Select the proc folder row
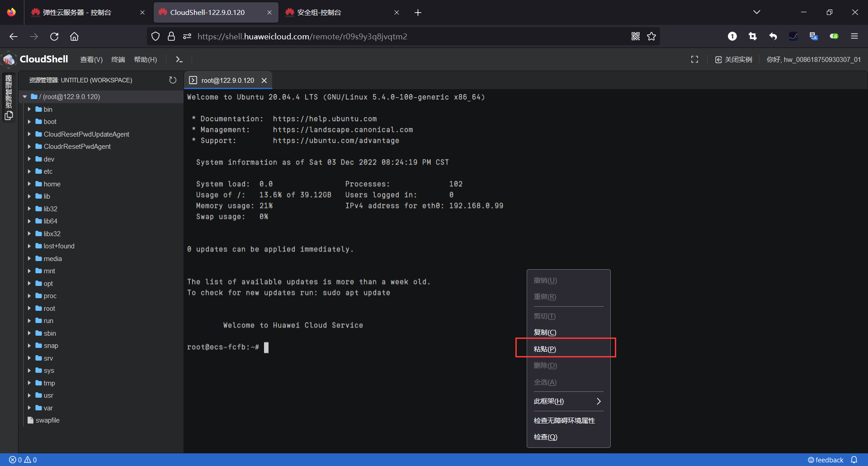This screenshot has width=868, height=466. [x=101, y=296]
